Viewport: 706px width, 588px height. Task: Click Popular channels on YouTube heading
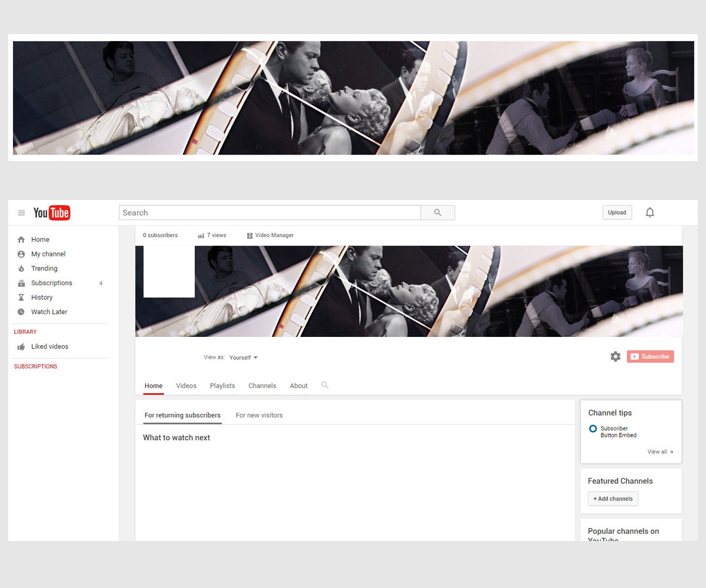tap(623, 535)
